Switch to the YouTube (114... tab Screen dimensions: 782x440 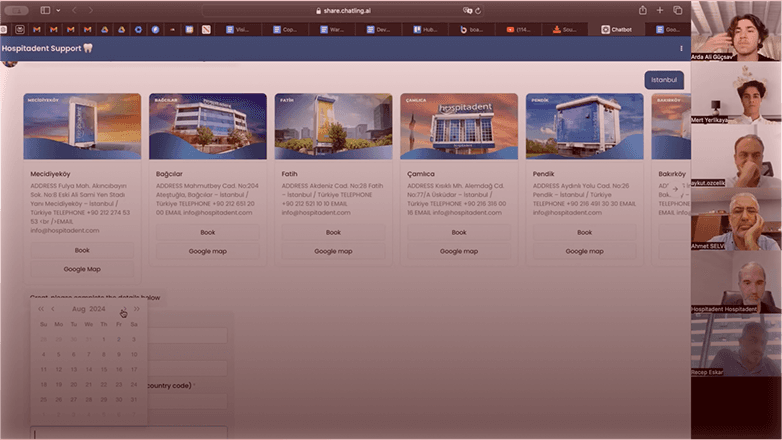click(x=519, y=29)
